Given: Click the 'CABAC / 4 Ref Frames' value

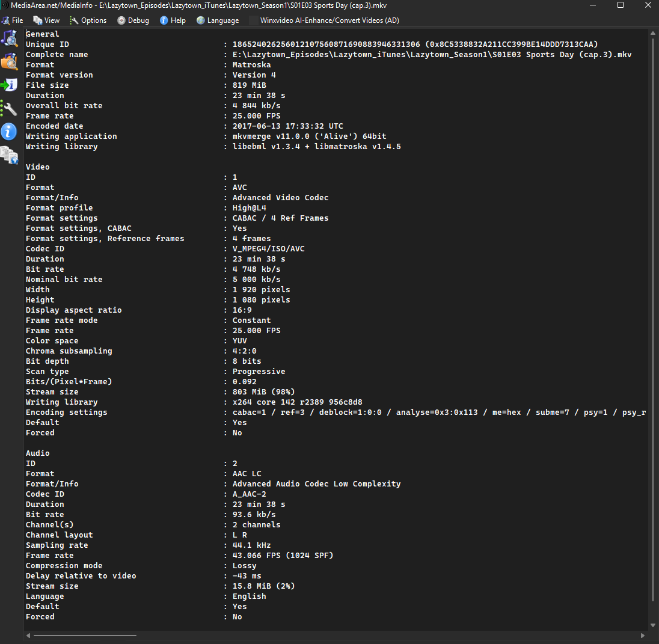Looking at the screenshot, I should point(280,218).
